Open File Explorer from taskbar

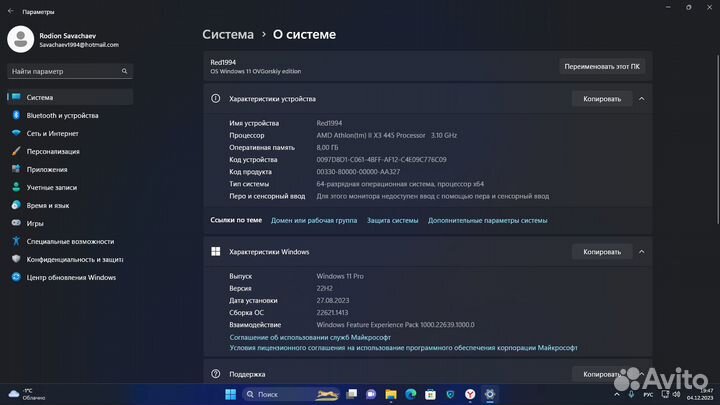(391, 394)
